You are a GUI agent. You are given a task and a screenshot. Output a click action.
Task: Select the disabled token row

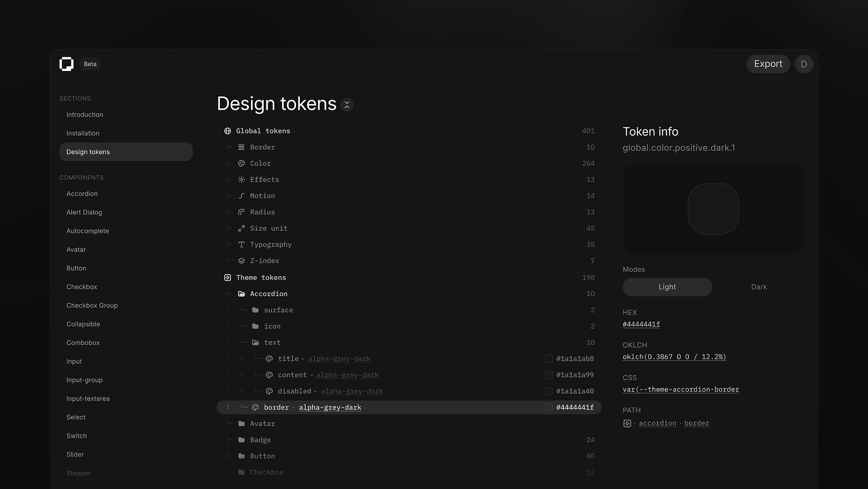409,391
